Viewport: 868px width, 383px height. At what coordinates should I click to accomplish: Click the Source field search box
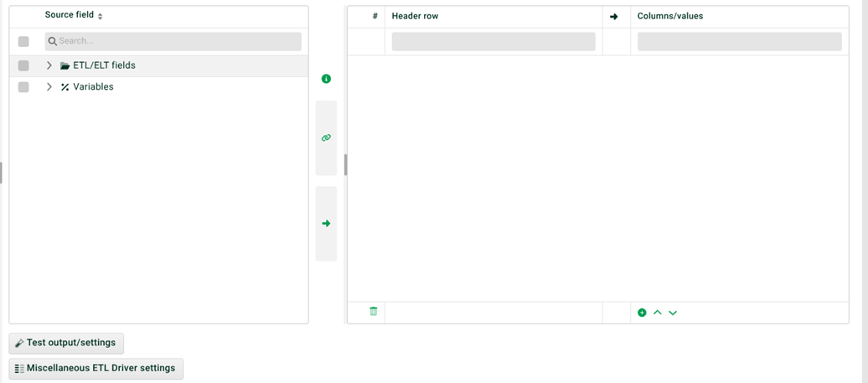click(173, 42)
